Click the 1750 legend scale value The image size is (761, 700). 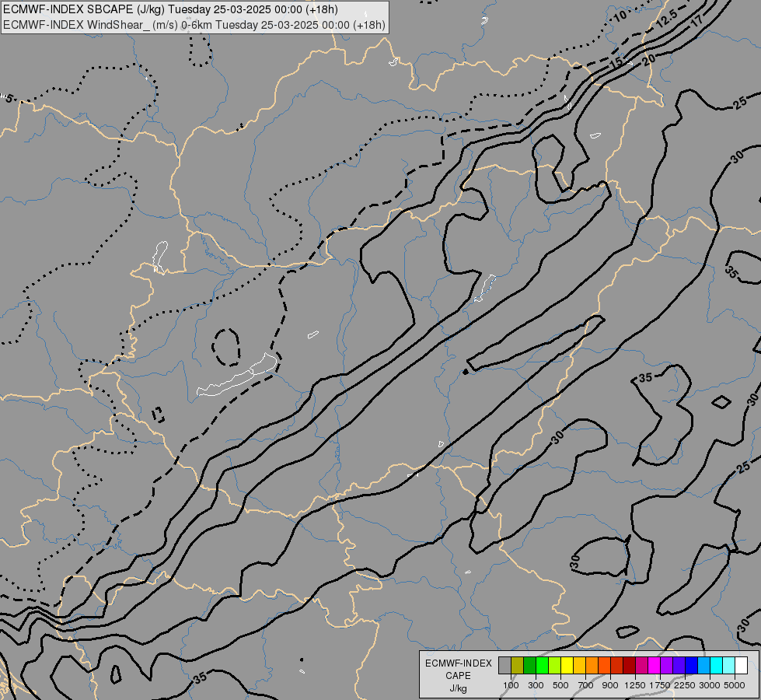[660, 685]
